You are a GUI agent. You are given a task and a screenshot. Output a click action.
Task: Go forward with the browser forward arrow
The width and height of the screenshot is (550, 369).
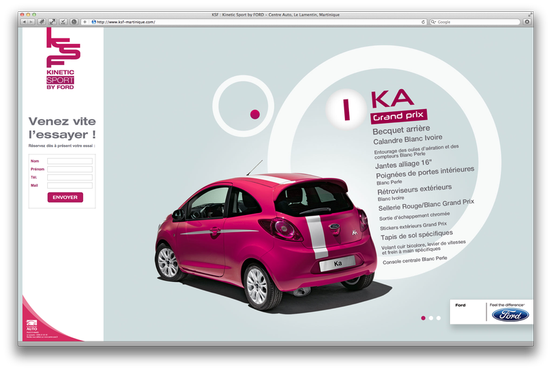point(31,22)
